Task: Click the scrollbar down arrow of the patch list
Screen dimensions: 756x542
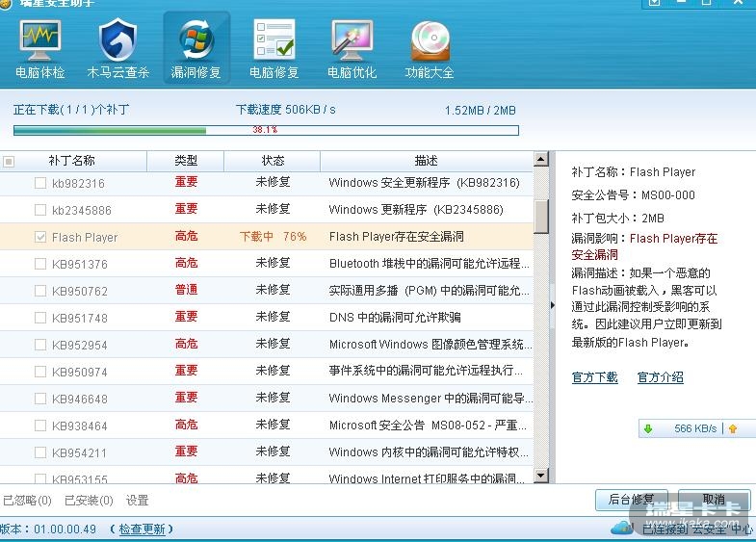Action: [x=541, y=476]
